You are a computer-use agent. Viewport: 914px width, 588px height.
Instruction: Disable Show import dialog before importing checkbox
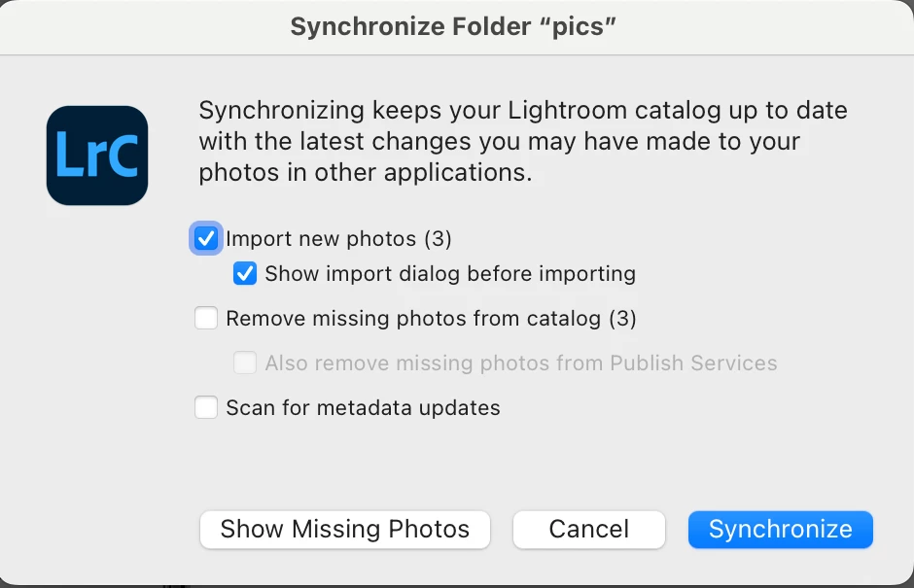click(245, 274)
